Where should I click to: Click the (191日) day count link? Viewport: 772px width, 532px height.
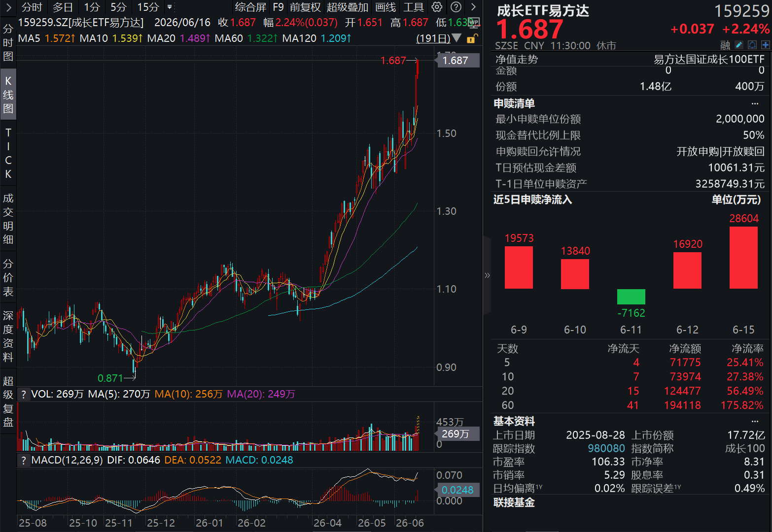coord(433,38)
